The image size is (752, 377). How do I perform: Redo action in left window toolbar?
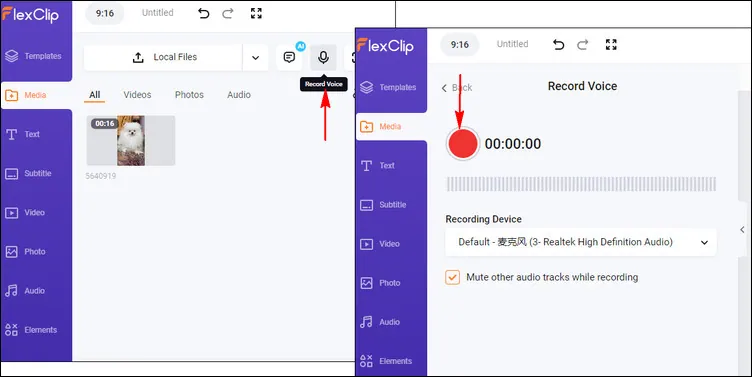tap(228, 13)
